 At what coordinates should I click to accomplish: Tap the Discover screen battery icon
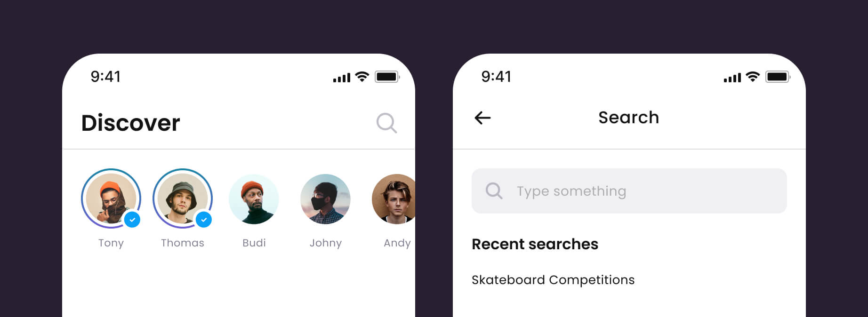tap(387, 77)
